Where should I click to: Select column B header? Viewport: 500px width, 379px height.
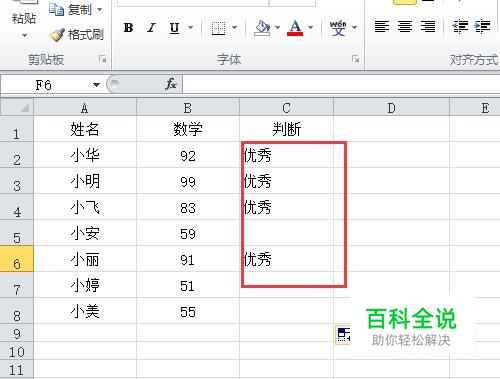(188, 108)
